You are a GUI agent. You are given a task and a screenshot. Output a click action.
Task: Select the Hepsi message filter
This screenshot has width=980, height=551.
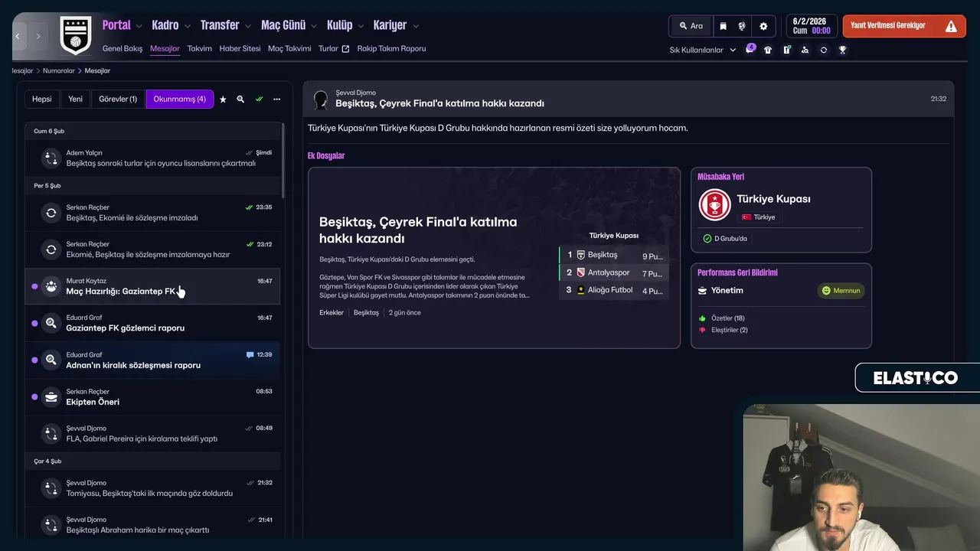41,99
